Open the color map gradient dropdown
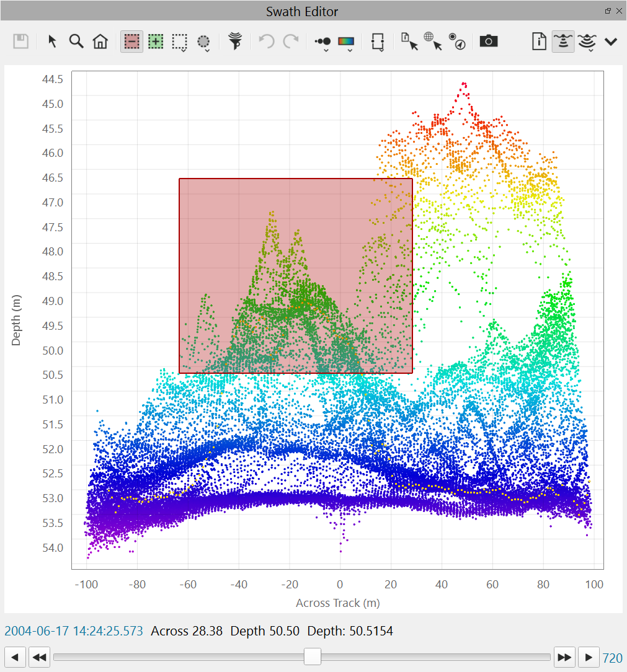Viewport: 627px width, 672px height. point(346,43)
